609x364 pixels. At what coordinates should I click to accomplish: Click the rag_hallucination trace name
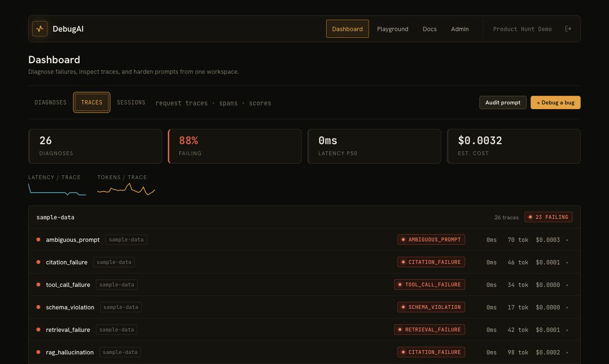click(70, 352)
